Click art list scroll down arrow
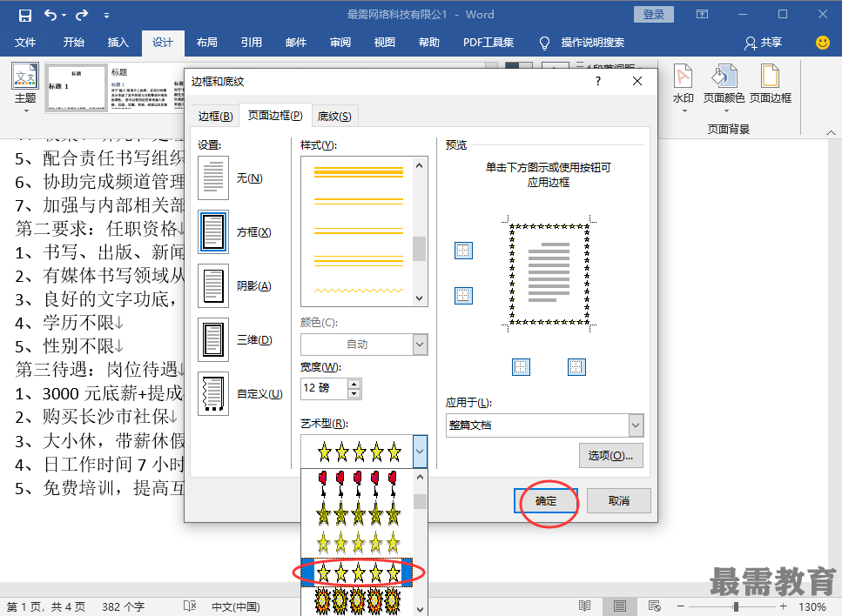842x616 pixels. click(x=420, y=609)
